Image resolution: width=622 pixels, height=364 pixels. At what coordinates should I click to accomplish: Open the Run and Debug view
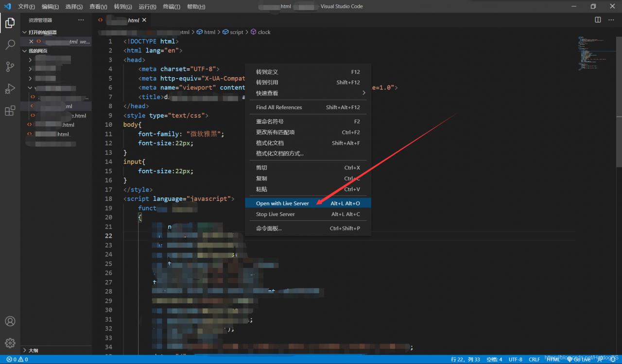coord(10,89)
